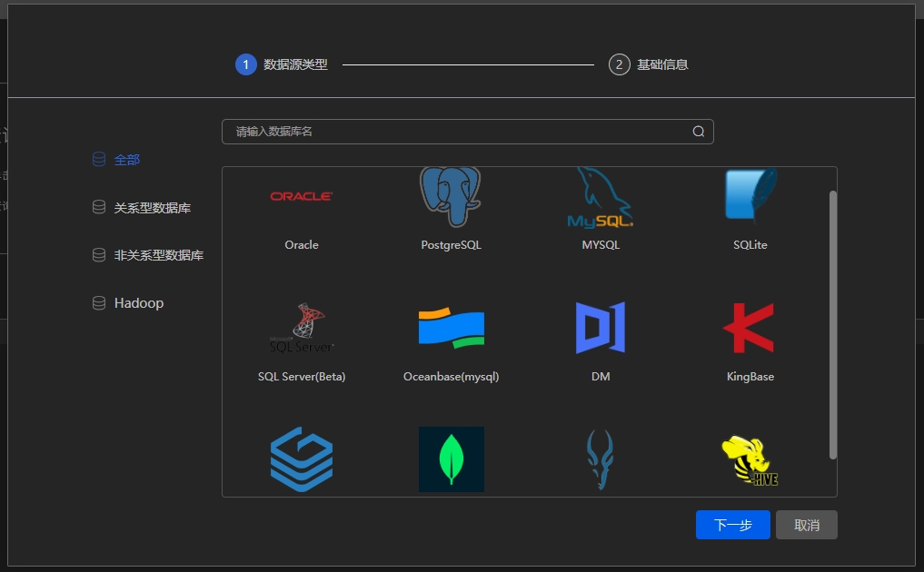Click the Oracle label text

tap(301, 244)
